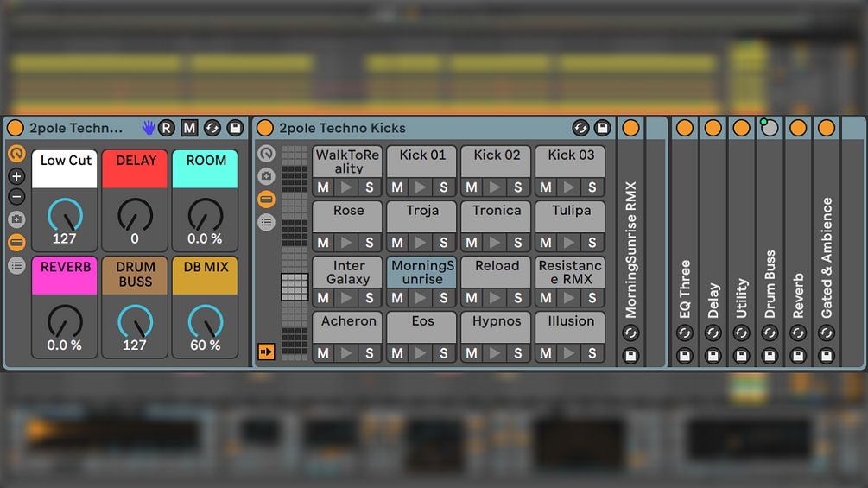Hot-swap the EQ Three device
868x488 pixels.
[x=685, y=333]
